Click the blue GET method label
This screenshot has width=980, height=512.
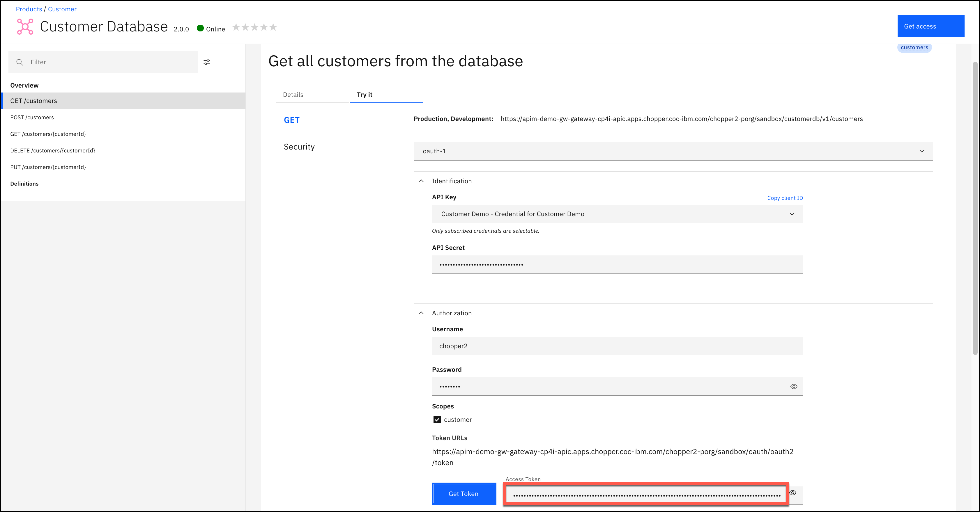pyautogui.click(x=292, y=120)
